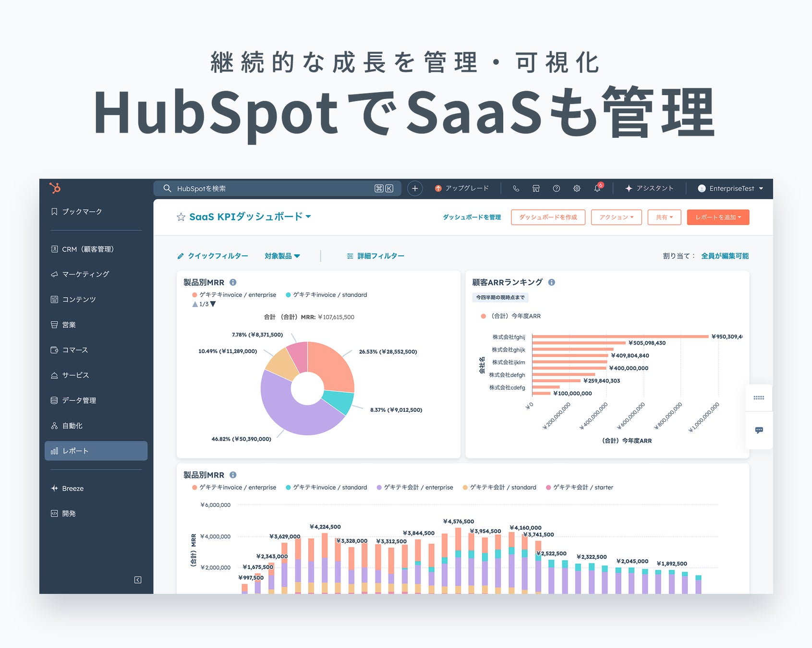Open the EnterpriseTest account dropdown
Image resolution: width=812 pixels, height=648 pixels.
(730, 188)
